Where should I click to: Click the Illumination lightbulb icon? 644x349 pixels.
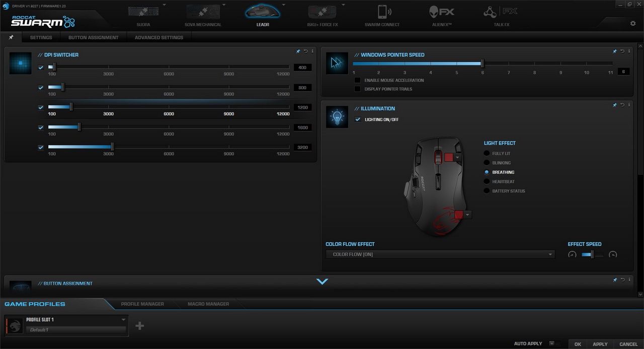click(x=337, y=117)
